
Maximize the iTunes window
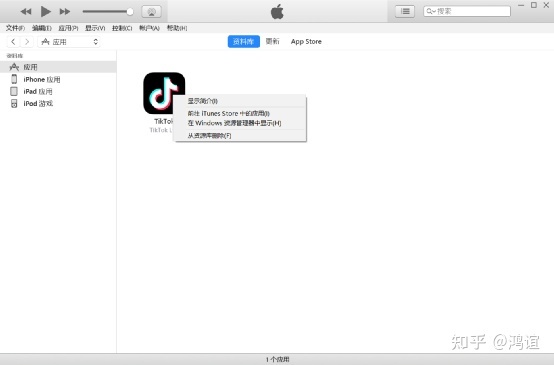pyautogui.click(x=534, y=5)
